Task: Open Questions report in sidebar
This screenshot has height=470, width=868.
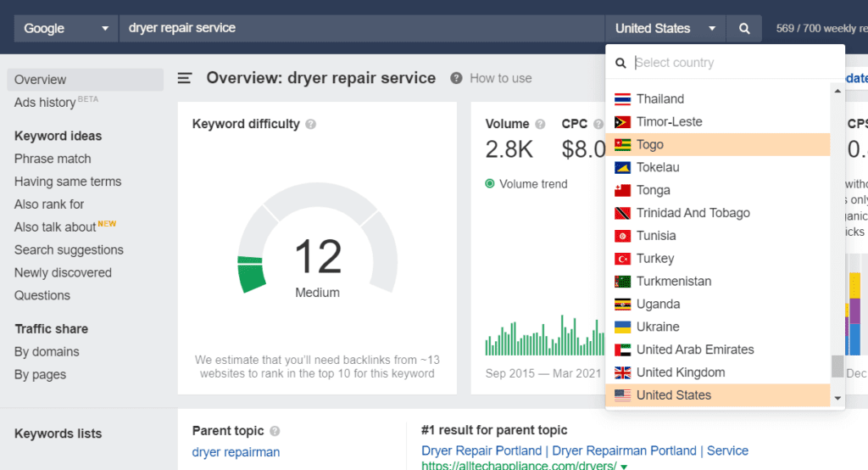Action: pyautogui.click(x=42, y=295)
